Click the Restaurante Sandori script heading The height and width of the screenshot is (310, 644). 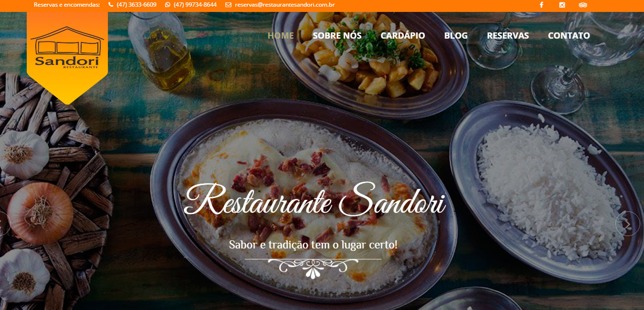(315, 199)
